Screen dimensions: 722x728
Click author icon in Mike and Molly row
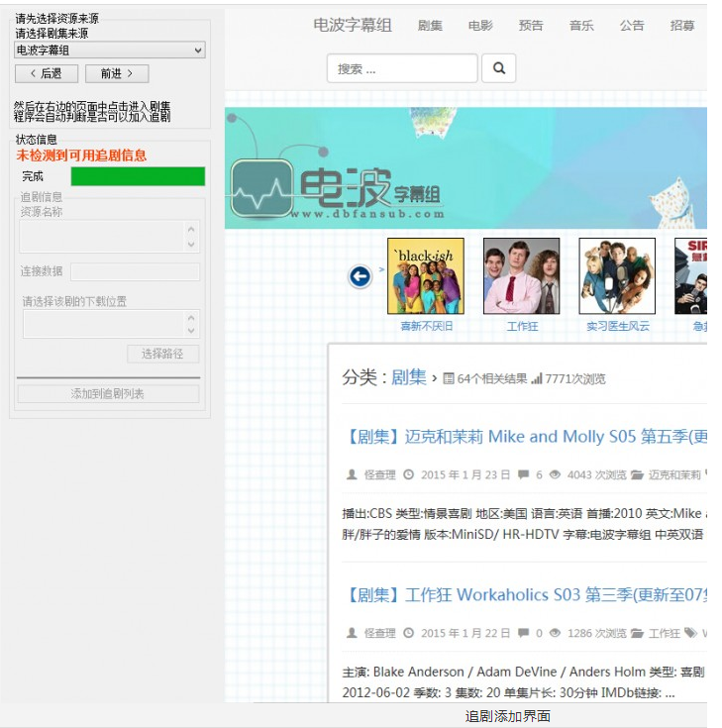tap(352, 474)
